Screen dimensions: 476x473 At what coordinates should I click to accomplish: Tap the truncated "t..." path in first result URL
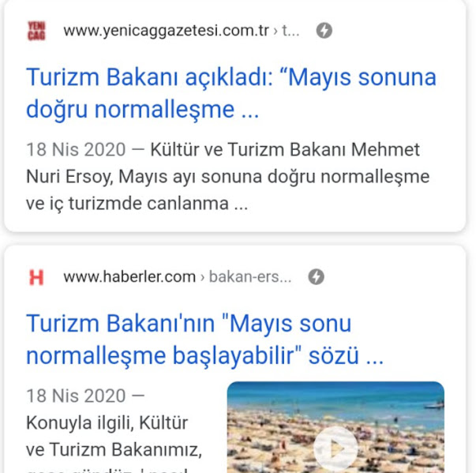290,31
